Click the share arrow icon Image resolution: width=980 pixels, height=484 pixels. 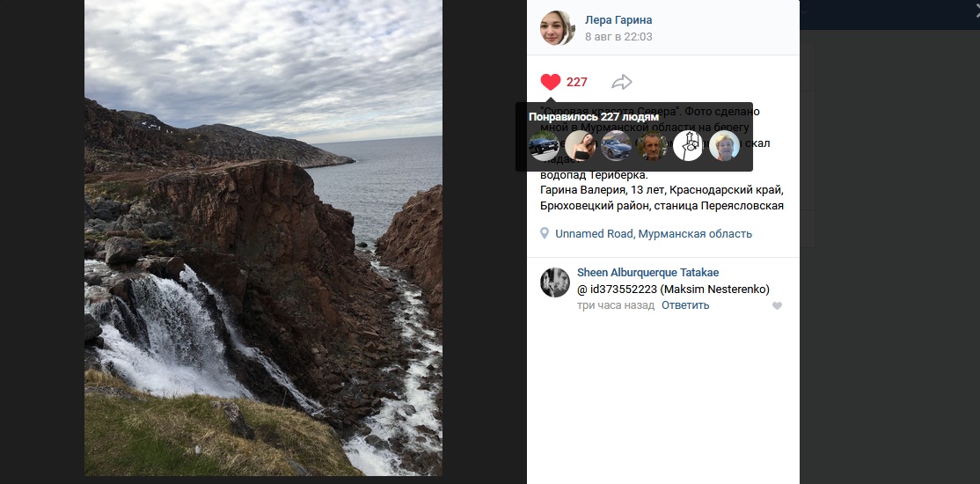tap(622, 82)
